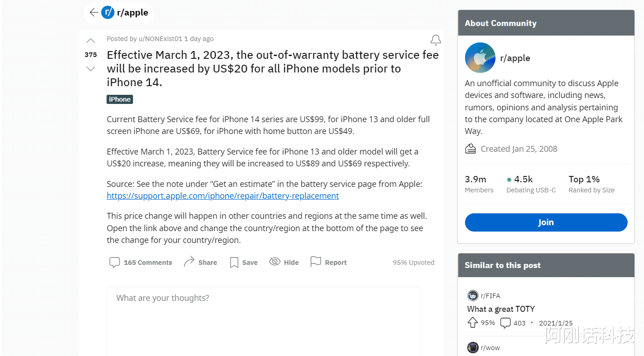644x356 pixels.
Task: Click the iPhone flair tag
Action: [x=120, y=99]
